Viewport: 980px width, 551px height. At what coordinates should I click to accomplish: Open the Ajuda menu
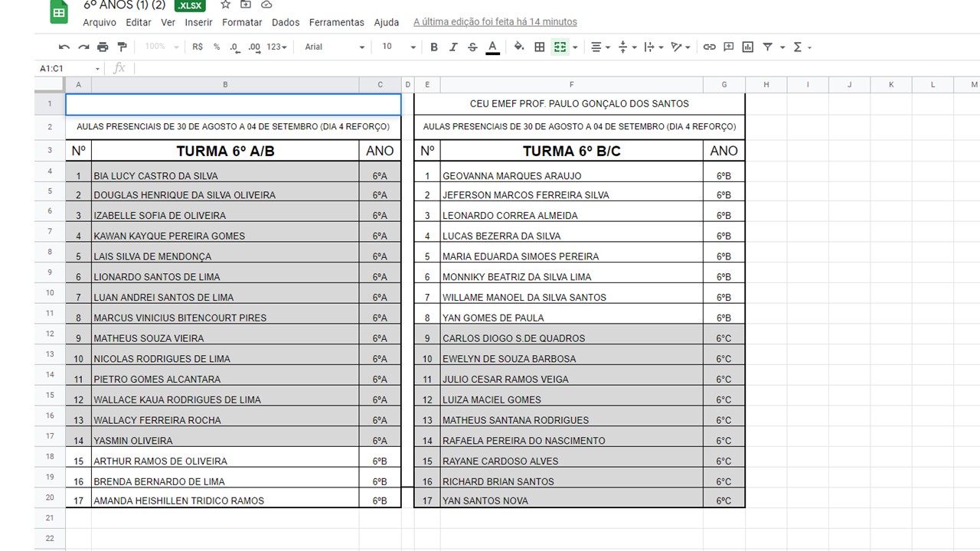(x=387, y=22)
